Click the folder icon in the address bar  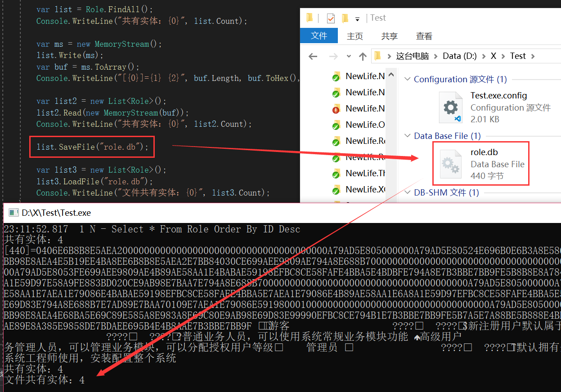tap(378, 56)
